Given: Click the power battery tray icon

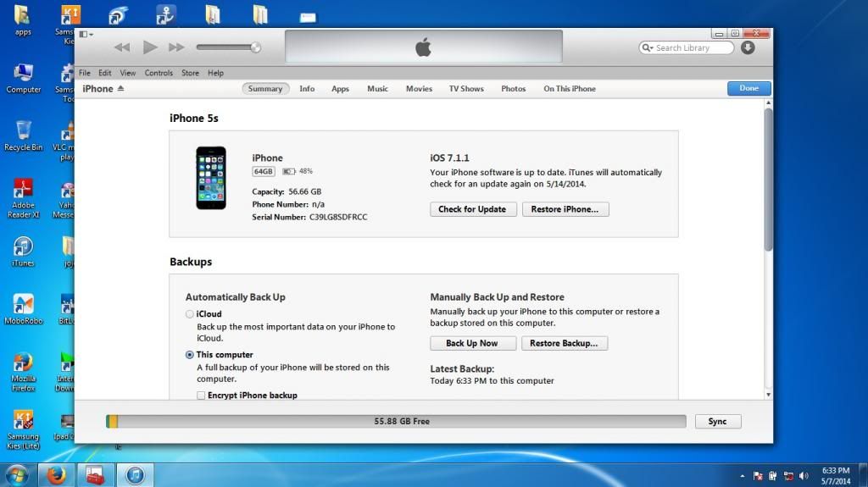Looking at the screenshot, I should click(x=773, y=476).
